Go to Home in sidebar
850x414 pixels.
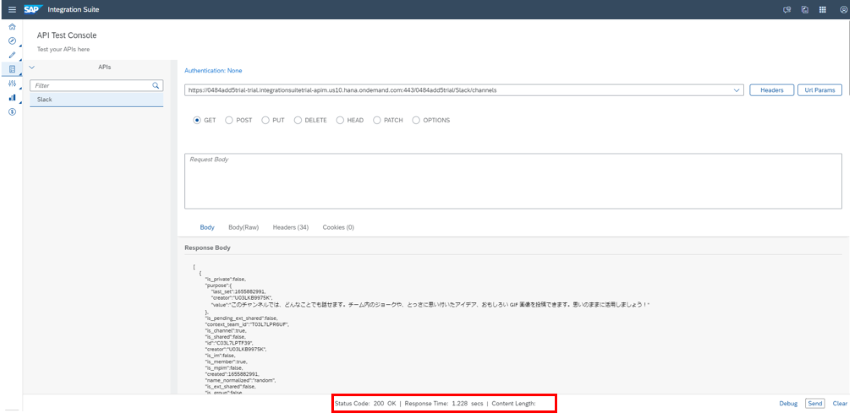[x=12, y=27]
